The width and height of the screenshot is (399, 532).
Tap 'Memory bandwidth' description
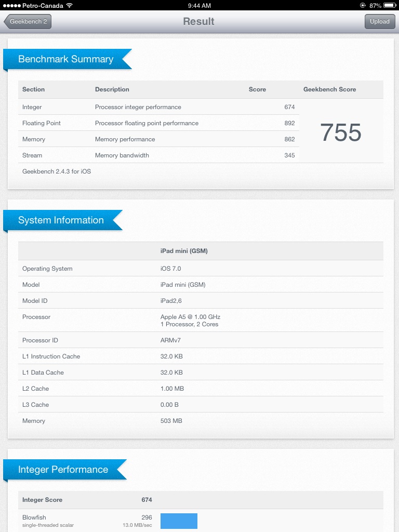point(122,155)
